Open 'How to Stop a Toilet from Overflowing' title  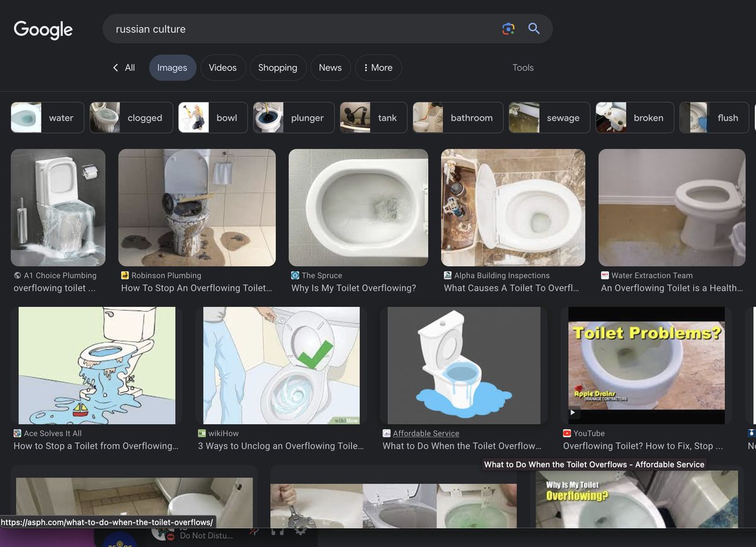(96, 446)
